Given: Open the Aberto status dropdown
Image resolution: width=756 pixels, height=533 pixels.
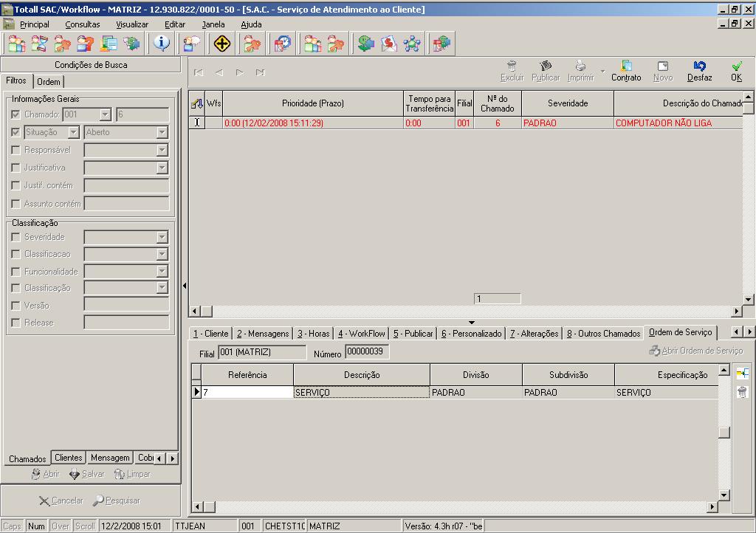Looking at the screenshot, I should [x=162, y=132].
